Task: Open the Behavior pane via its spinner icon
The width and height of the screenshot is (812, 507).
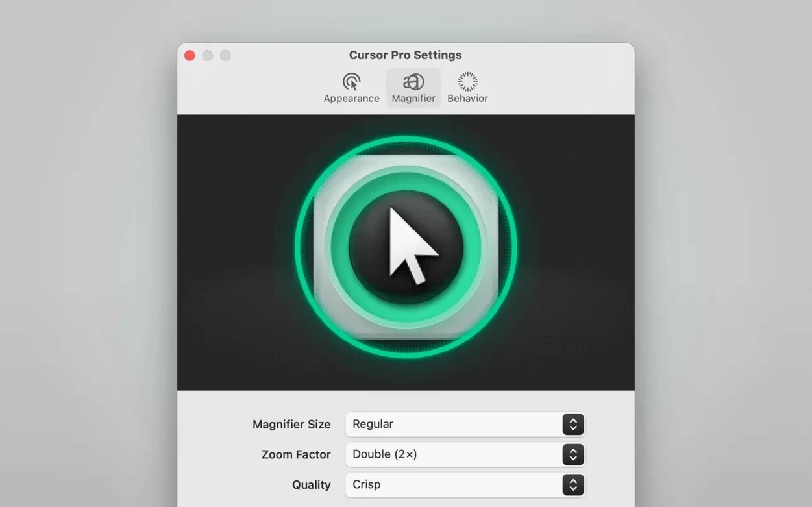Action: click(x=467, y=82)
